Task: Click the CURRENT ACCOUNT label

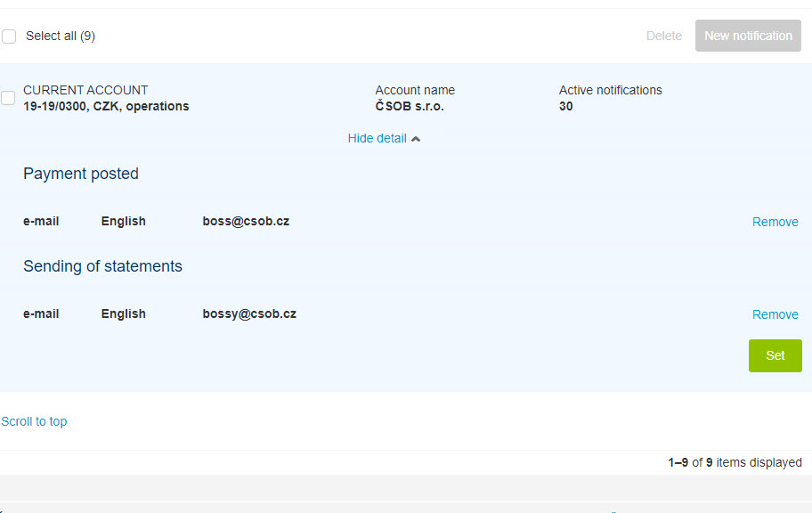Action: (85, 90)
